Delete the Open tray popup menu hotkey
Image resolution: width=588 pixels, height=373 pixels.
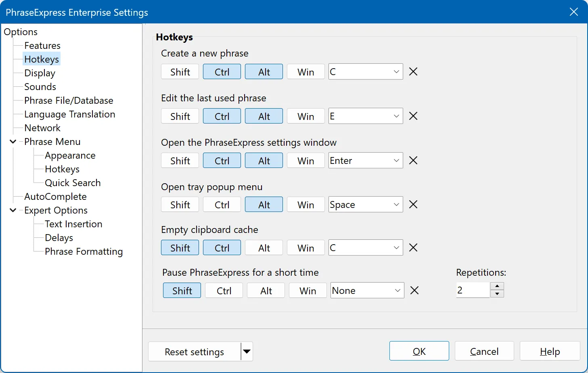(x=413, y=204)
